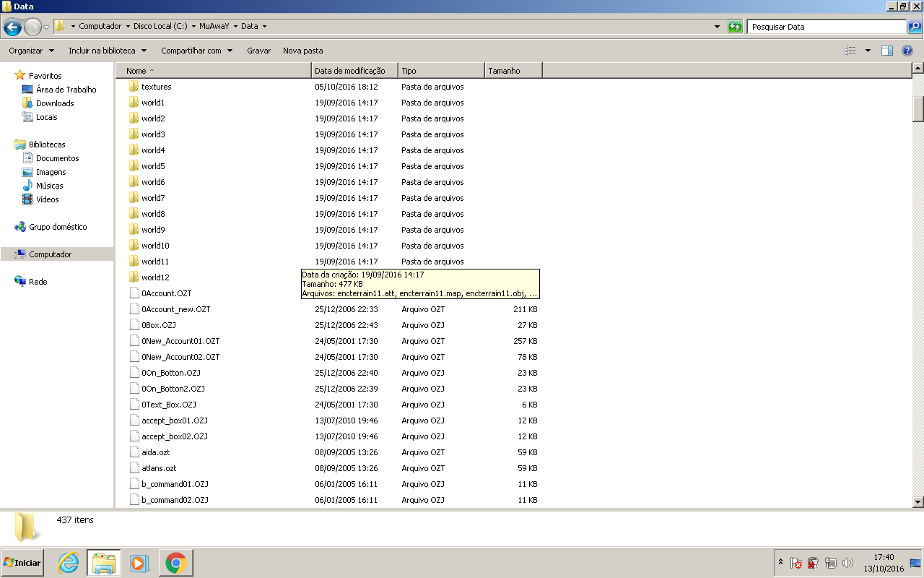Open Incluir na biblioteca menu
This screenshot has height=578, width=924.
(x=107, y=51)
